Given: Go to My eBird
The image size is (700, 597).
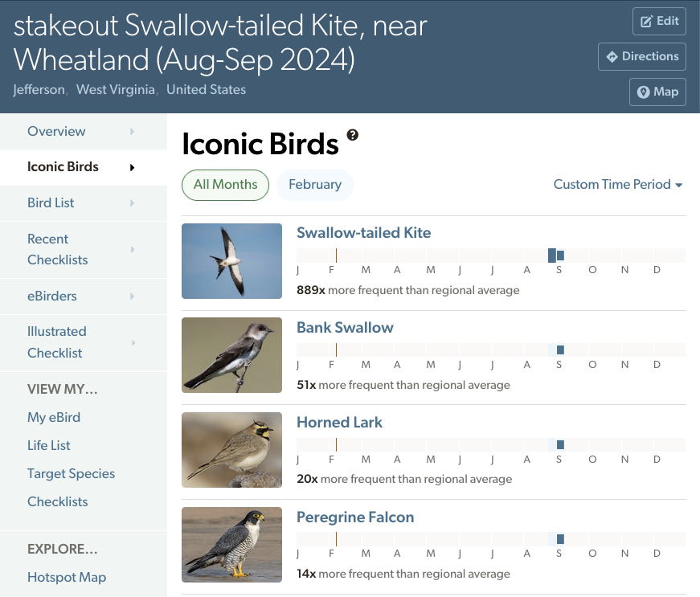Looking at the screenshot, I should [x=53, y=417].
